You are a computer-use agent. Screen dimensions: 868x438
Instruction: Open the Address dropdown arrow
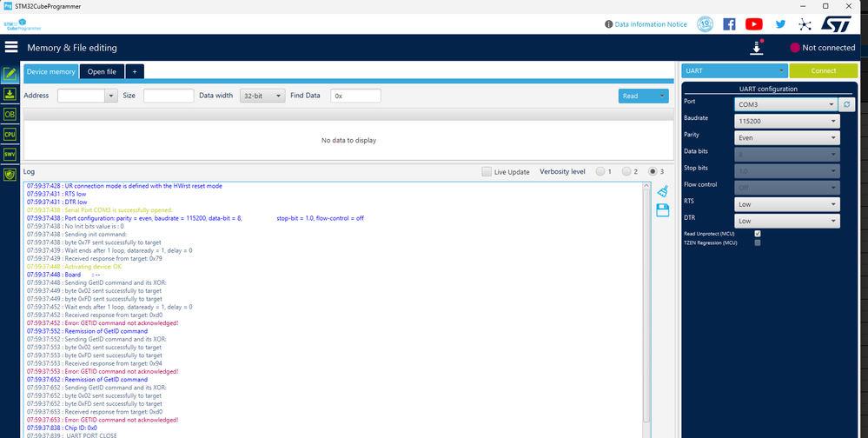coord(110,96)
